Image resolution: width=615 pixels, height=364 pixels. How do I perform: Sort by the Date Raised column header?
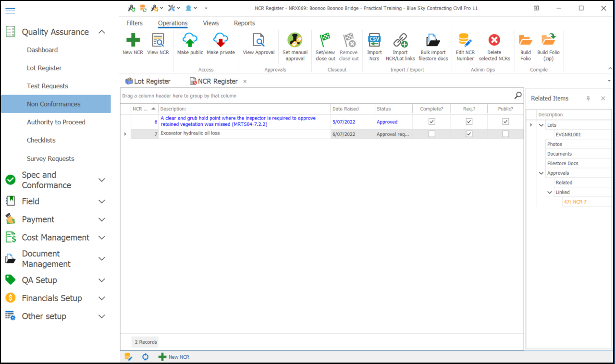(x=353, y=109)
